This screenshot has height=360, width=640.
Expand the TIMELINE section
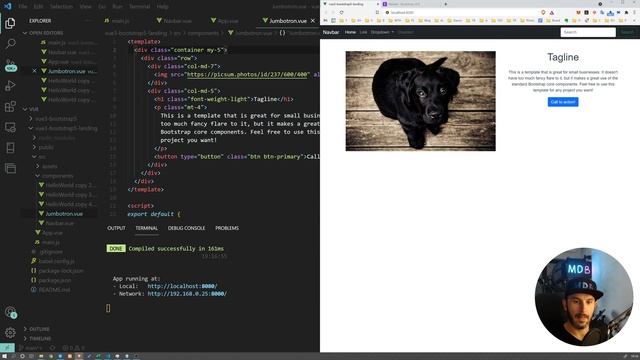coord(37,338)
